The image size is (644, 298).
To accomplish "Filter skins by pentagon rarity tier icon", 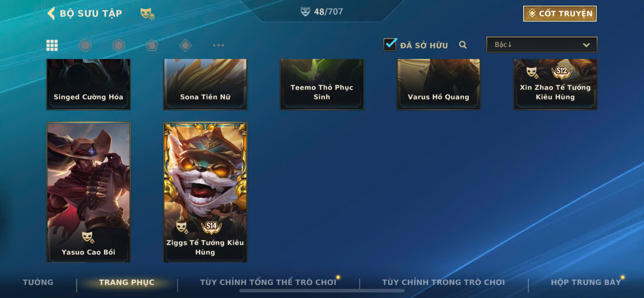I will 152,45.
